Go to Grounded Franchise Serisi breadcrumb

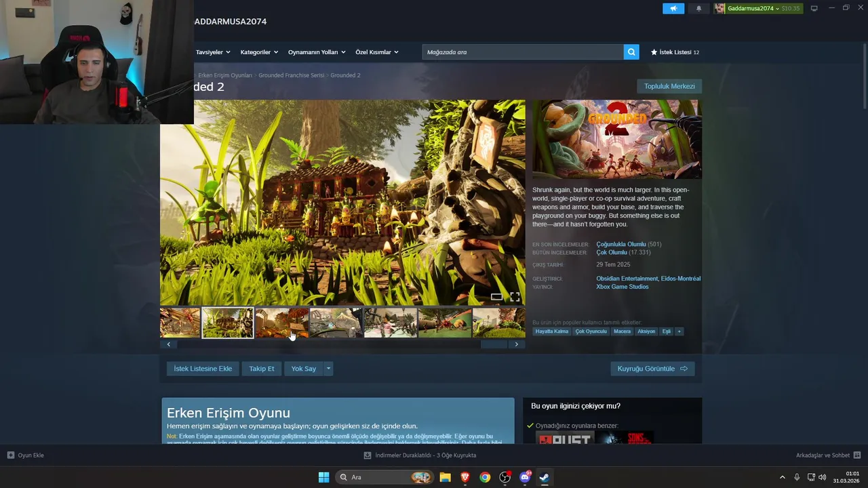pyautogui.click(x=292, y=75)
